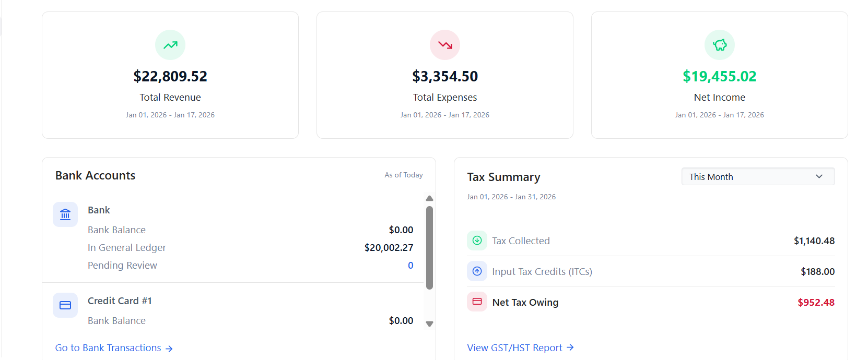Click the Tax Collected label
868x360 pixels.
click(x=521, y=241)
